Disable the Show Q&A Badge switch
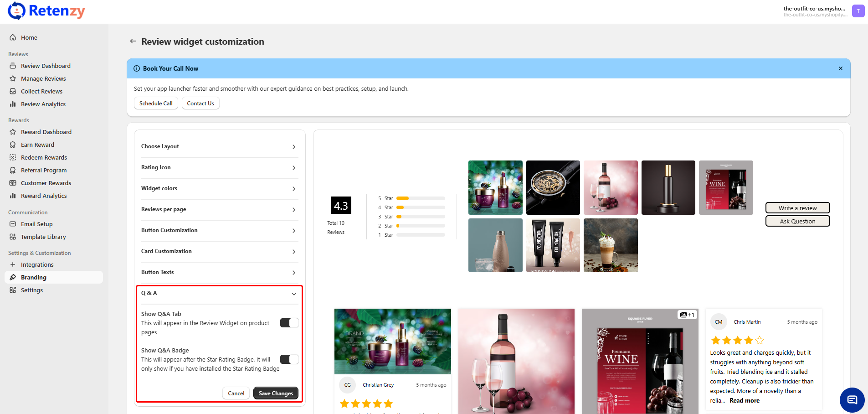The height and width of the screenshot is (414, 868). (x=289, y=359)
